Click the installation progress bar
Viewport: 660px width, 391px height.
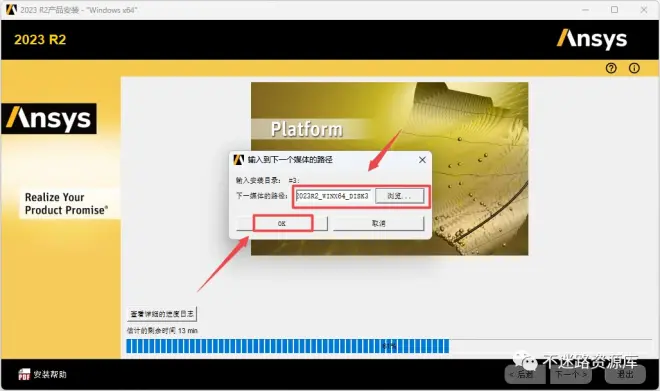[x=389, y=346]
